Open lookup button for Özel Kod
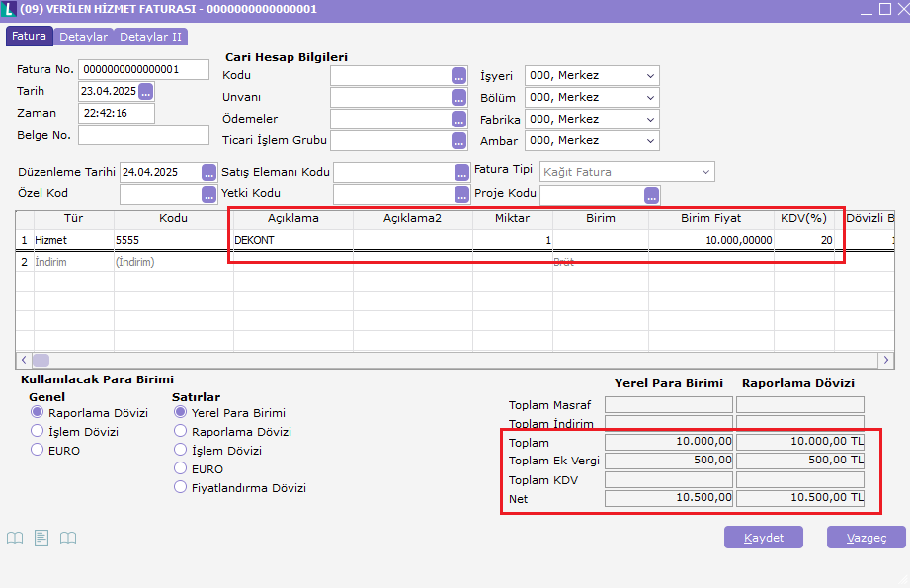 coord(208,195)
